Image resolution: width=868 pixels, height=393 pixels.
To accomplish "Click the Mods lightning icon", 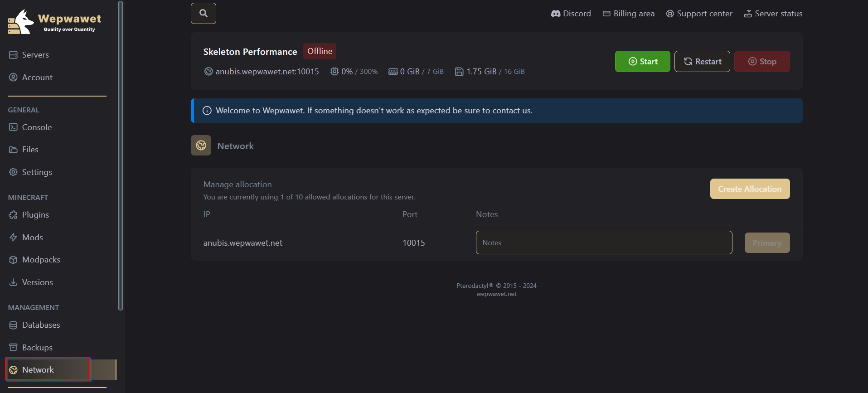I will tap(13, 237).
